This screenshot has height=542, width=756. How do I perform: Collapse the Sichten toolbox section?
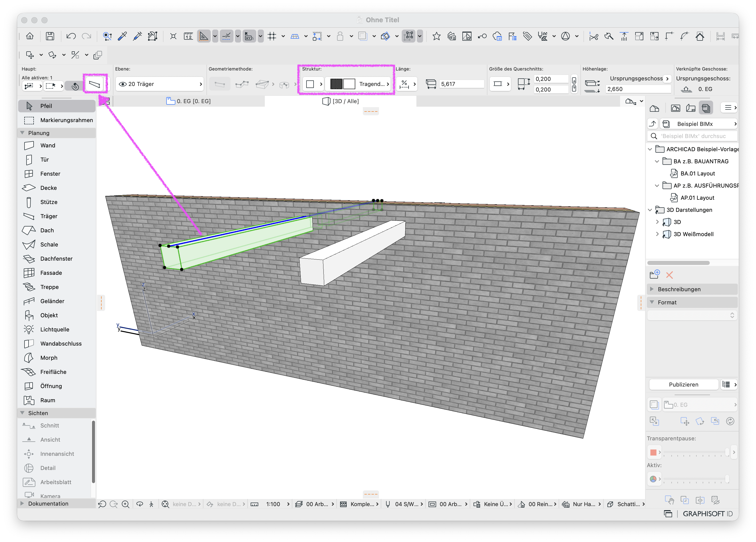(x=22, y=413)
